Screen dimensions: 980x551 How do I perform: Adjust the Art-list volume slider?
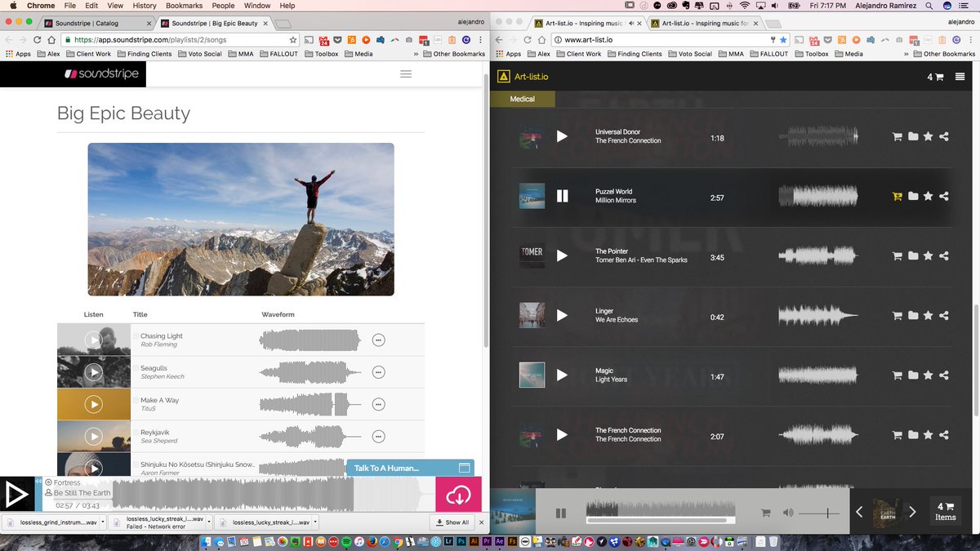(x=819, y=513)
